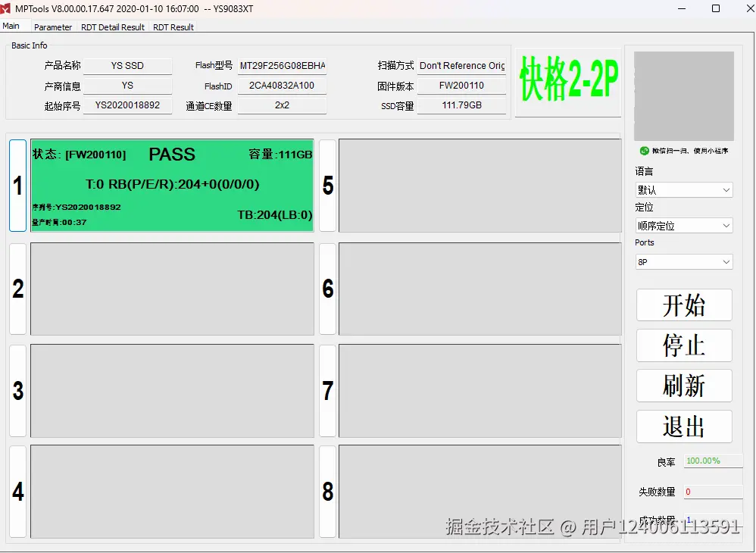Close the MPTools window
756x553 pixels.
click(x=750, y=8)
